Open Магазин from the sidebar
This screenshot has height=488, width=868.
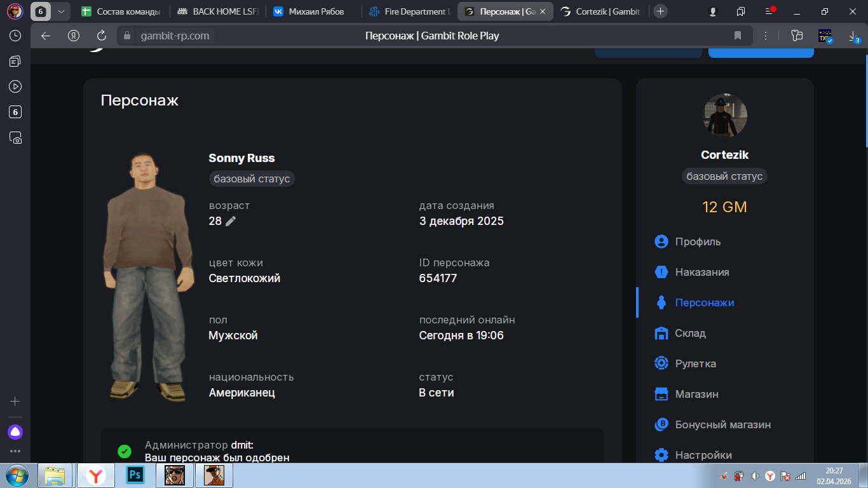point(686,394)
